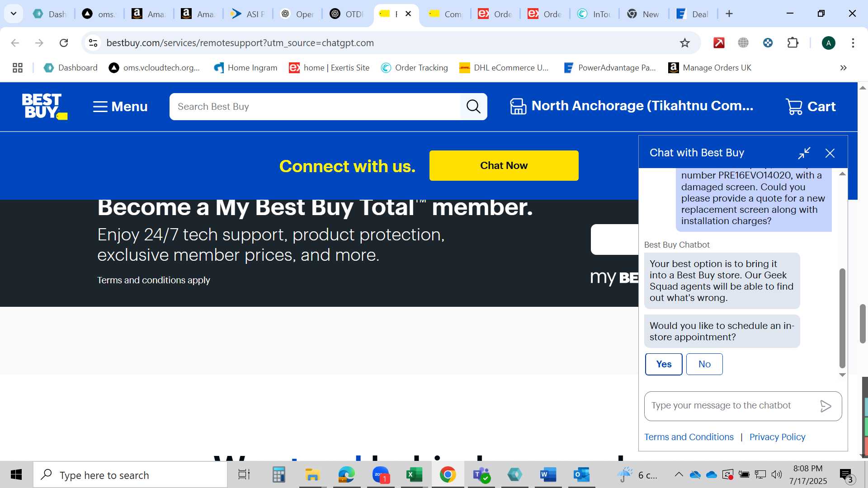Screen dimensions: 868x488
Task: Open chat Terms and Conditions link
Action: (689, 437)
